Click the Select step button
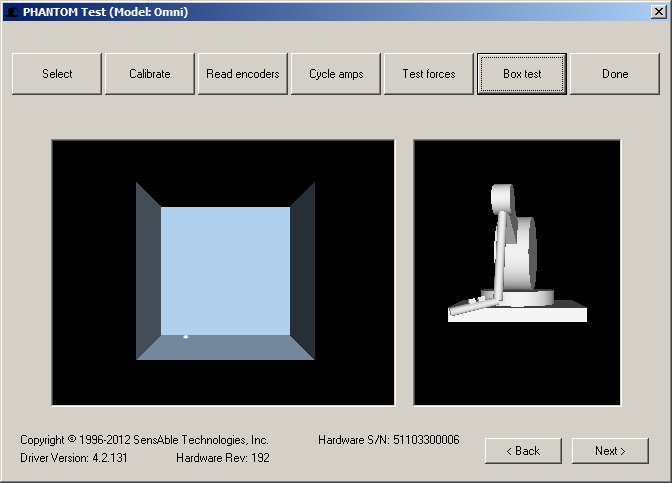 [57, 74]
